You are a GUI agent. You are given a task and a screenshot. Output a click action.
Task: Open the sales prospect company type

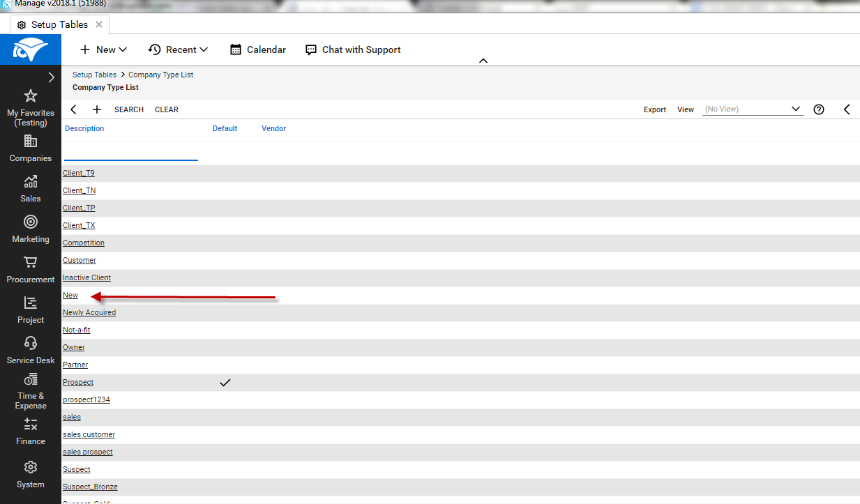88,452
